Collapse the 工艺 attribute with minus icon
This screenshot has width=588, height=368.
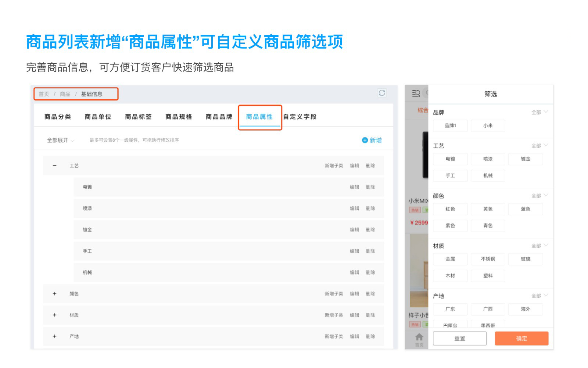coord(54,166)
